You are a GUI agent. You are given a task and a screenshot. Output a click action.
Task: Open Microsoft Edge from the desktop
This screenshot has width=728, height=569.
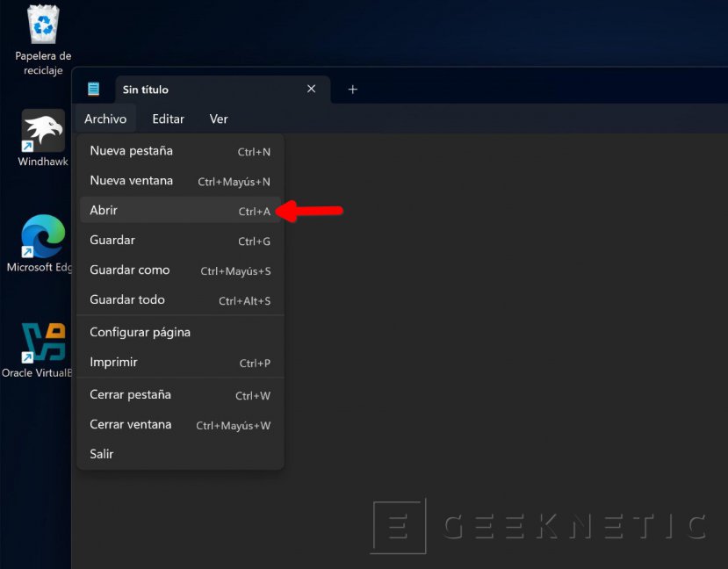[x=43, y=237]
